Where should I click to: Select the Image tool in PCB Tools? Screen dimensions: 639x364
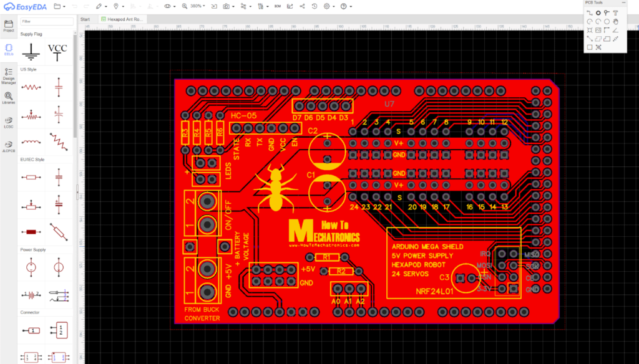pos(598,29)
